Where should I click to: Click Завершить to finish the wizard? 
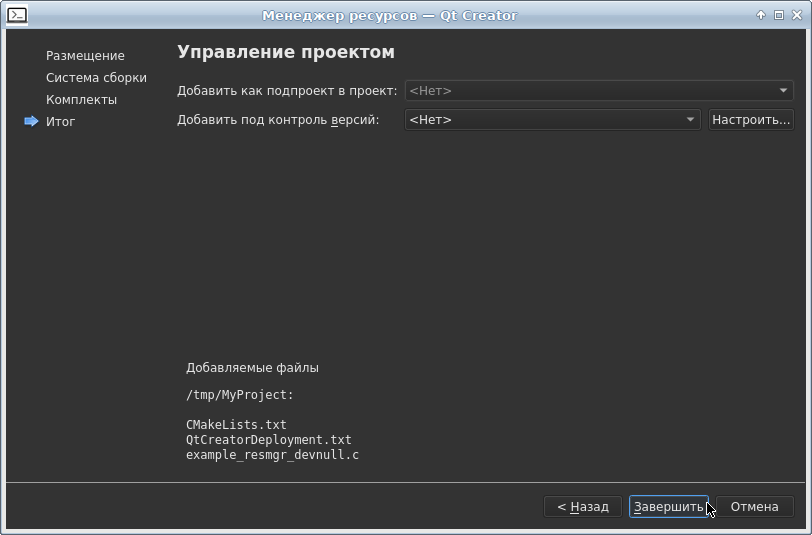(x=668, y=507)
